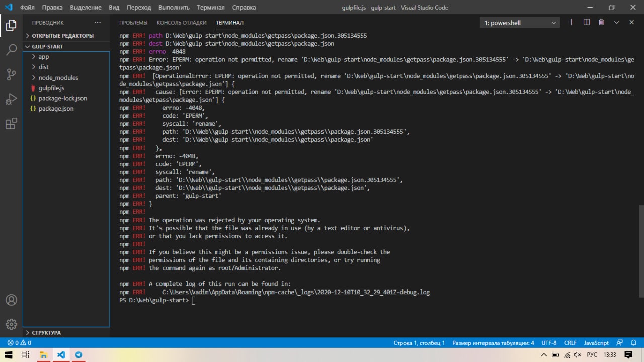Open the Explorer view in activity bar

11,25
